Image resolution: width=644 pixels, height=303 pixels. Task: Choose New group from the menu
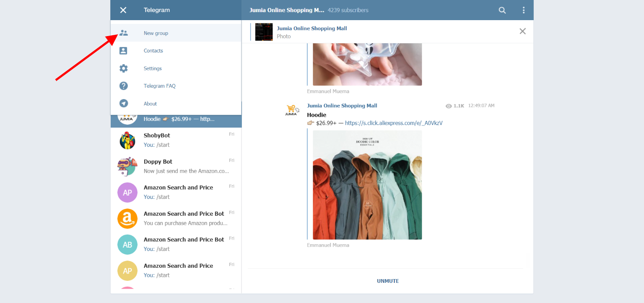coord(176,33)
